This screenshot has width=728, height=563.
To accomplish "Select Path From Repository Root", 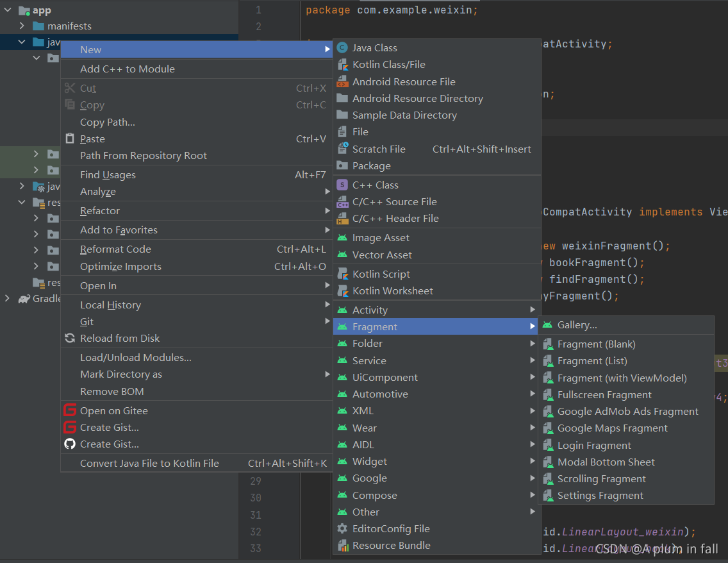I will point(196,156).
